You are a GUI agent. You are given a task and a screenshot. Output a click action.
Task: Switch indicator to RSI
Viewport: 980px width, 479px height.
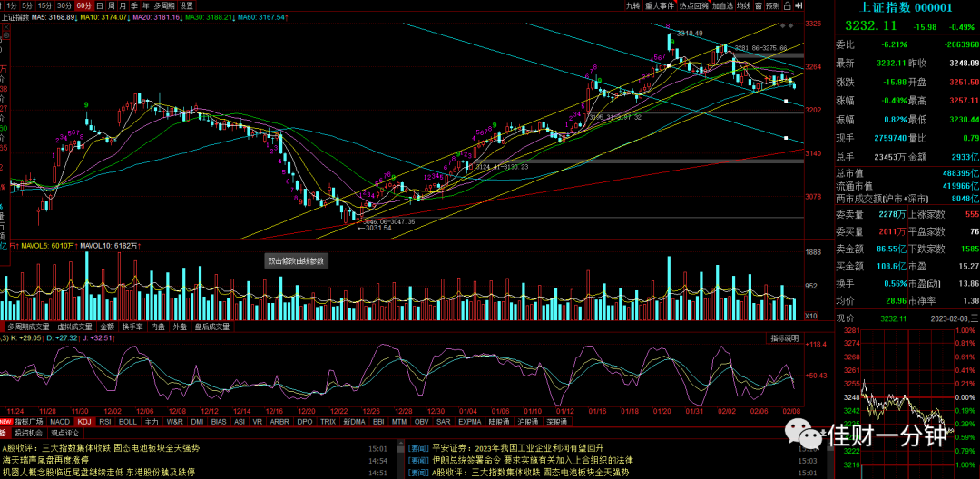pyautogui.click(x=105, y=422)
